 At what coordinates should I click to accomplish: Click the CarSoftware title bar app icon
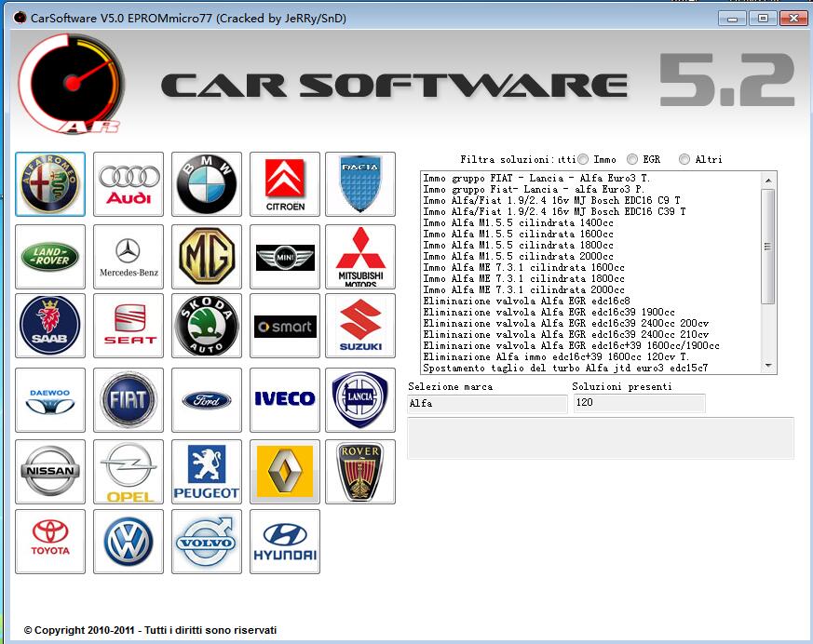(20, 18)
